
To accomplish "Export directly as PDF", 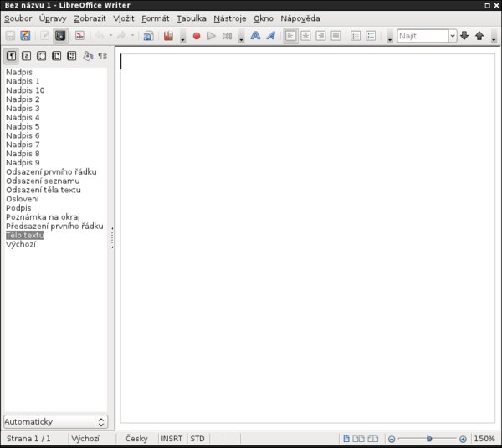I will (x=79, y=36).
